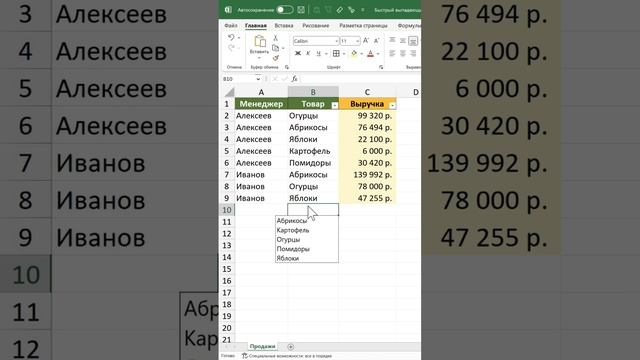
Task: Click the Insert Function fx icon
Action: 294,79
